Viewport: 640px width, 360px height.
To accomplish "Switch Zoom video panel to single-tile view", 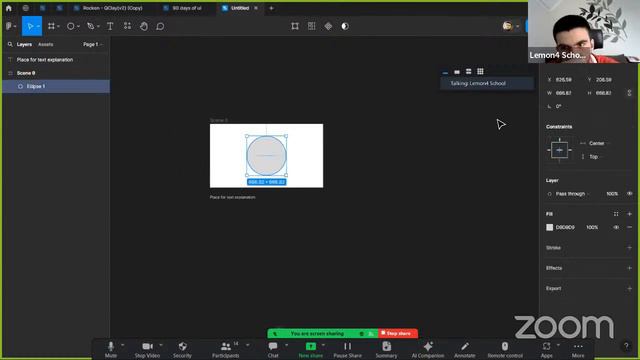I will click(x=457, y=72).
